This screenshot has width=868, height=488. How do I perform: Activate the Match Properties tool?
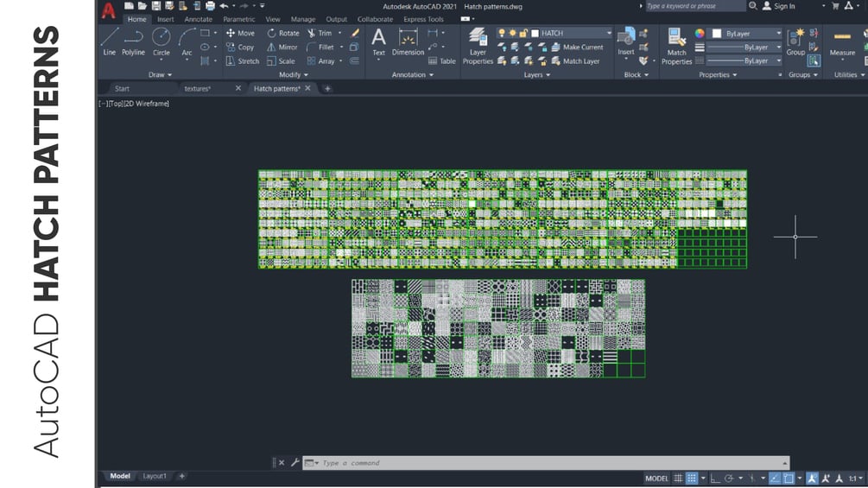coord(676,47)
